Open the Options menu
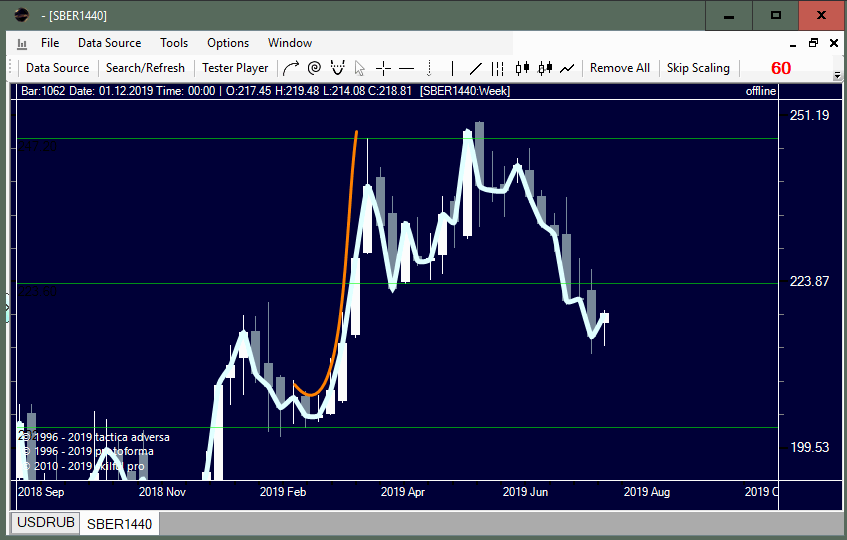847x540 pixels. 228,43
